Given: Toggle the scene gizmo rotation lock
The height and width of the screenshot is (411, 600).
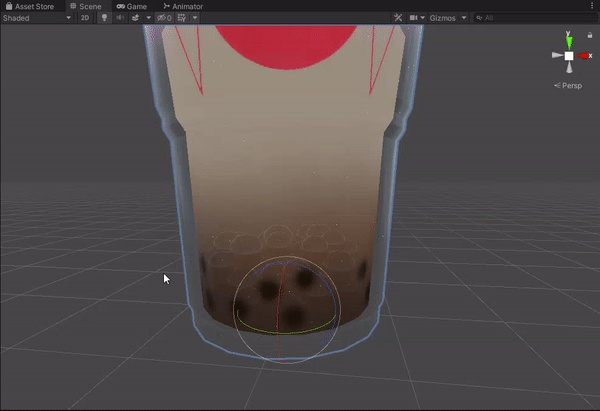Looking at the screenshot, I should (590, 35).
